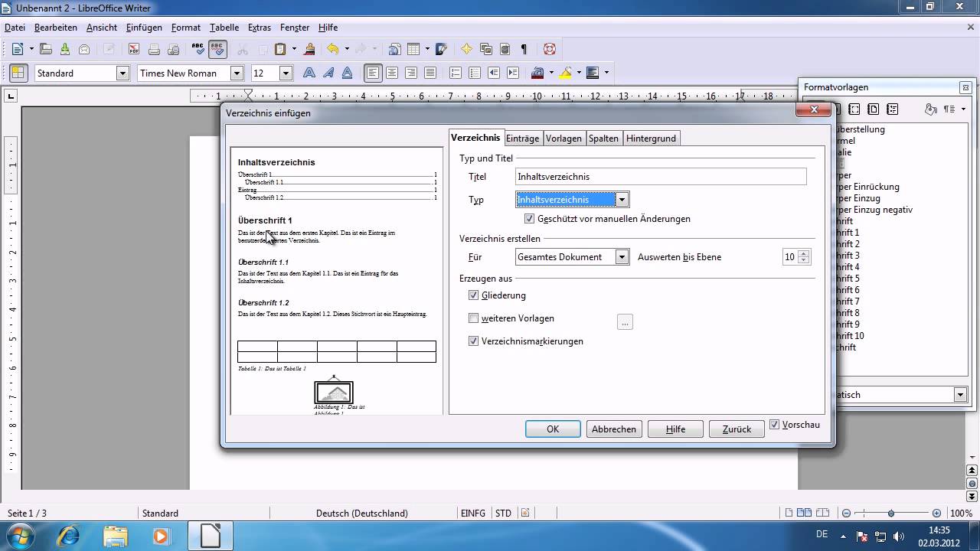Open paragraph style Standard dropdown
The image size is (980, 551).
point(122,73)
